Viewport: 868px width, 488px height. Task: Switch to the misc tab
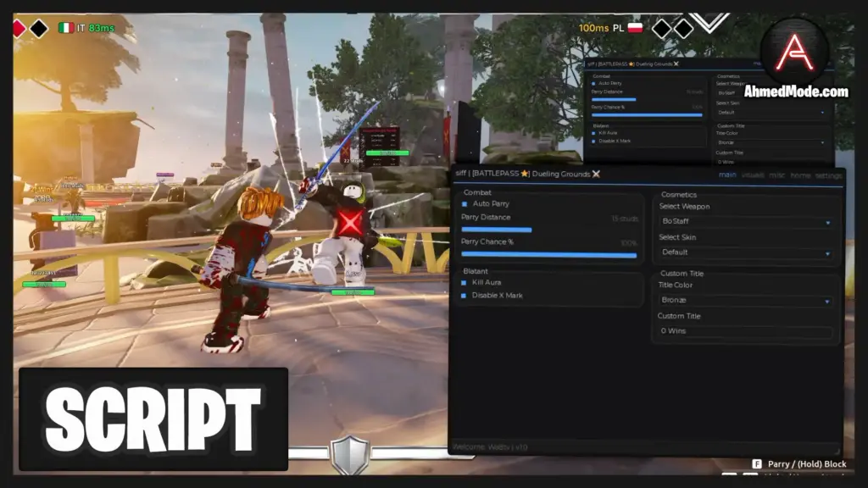776,175
